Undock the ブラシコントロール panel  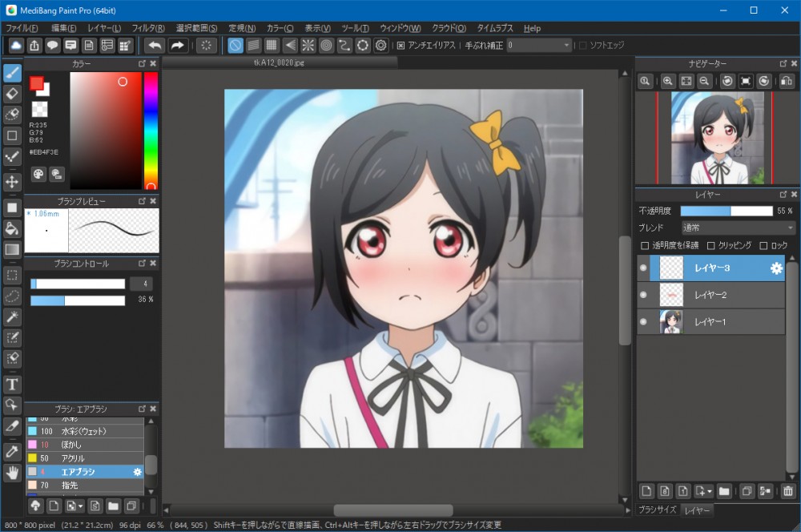(x=142, y=263)
